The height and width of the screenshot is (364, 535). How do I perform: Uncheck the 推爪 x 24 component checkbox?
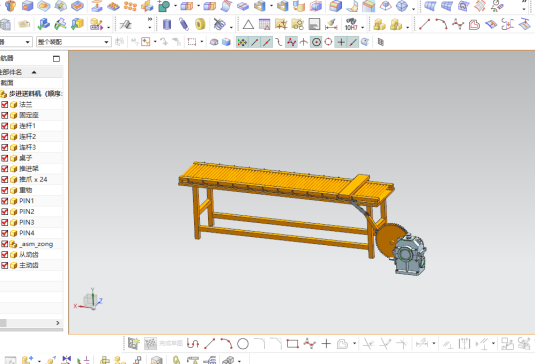4,179
